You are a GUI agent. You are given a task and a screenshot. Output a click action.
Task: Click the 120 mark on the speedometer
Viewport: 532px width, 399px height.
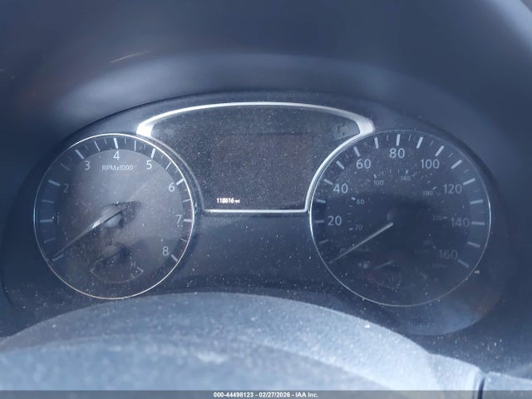point(452,189)
